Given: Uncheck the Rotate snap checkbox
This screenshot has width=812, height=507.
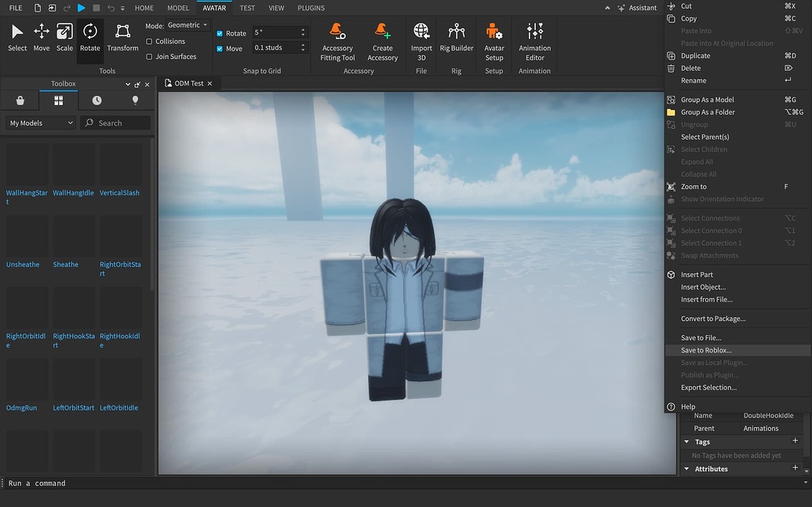Looking at the screenshot, I should point(221,33).
